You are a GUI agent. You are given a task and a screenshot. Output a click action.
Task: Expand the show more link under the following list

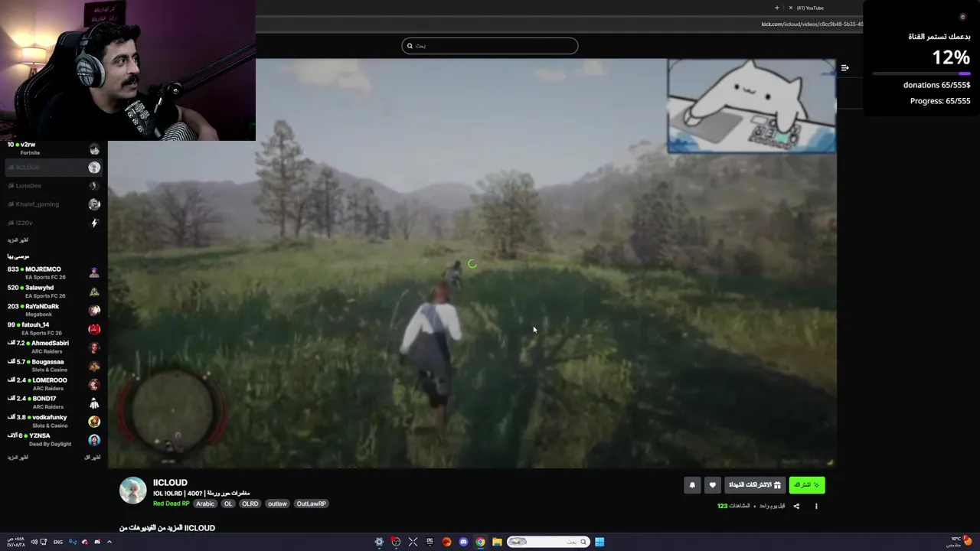(x=18, y=240)
